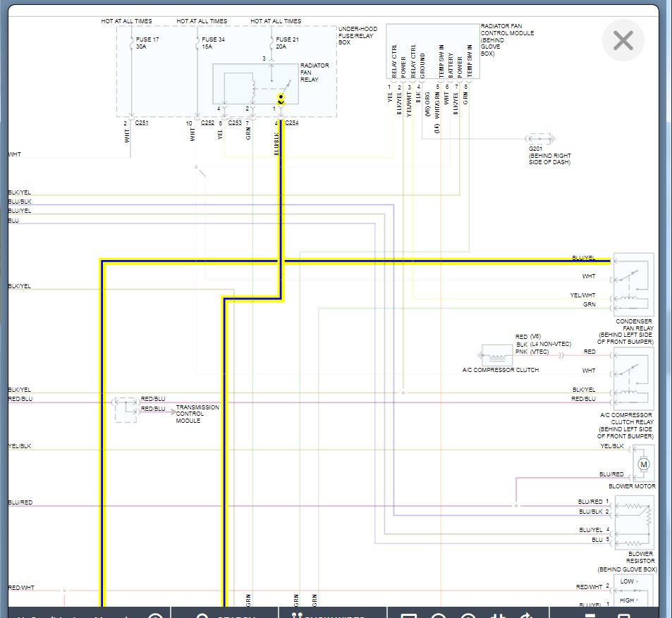This screenshot has height=618, width=672.
Task: Click the sliders settings icon in bottom toolbar
Action: click(x=498, y=615)
